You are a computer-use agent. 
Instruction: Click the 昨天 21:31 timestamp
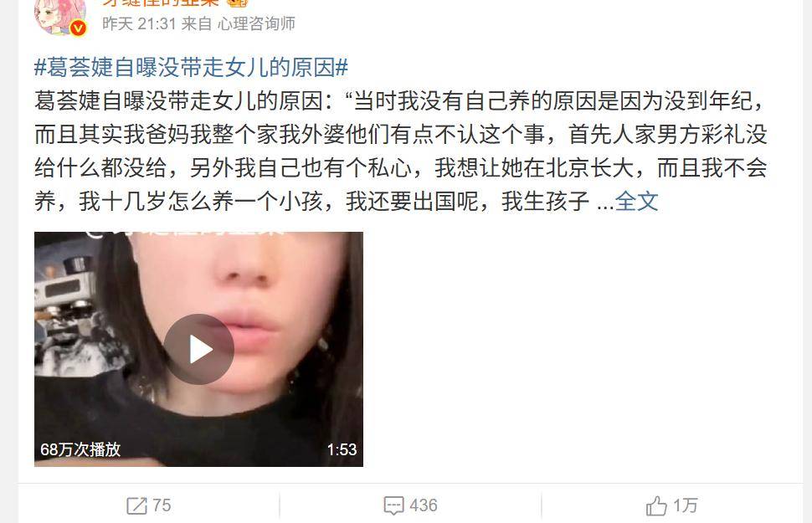point(139,23)
